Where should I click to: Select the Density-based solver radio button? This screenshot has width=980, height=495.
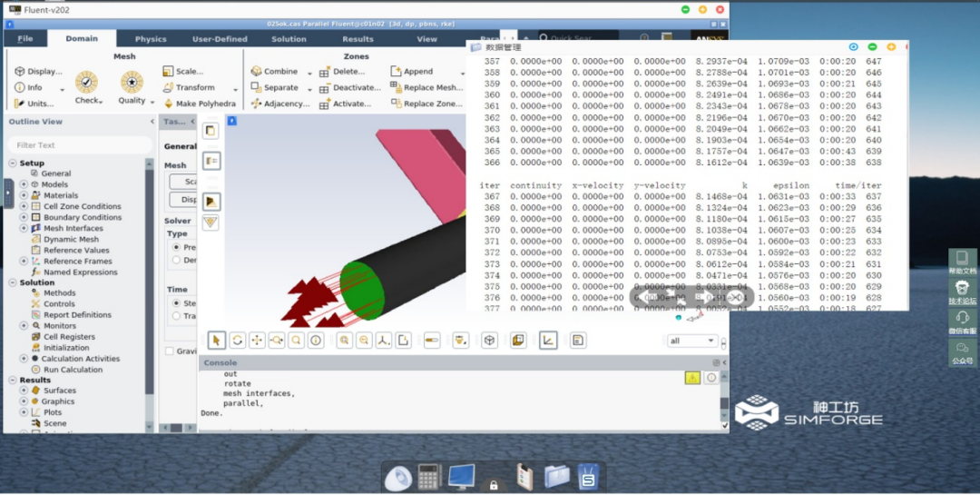[176, 260]
